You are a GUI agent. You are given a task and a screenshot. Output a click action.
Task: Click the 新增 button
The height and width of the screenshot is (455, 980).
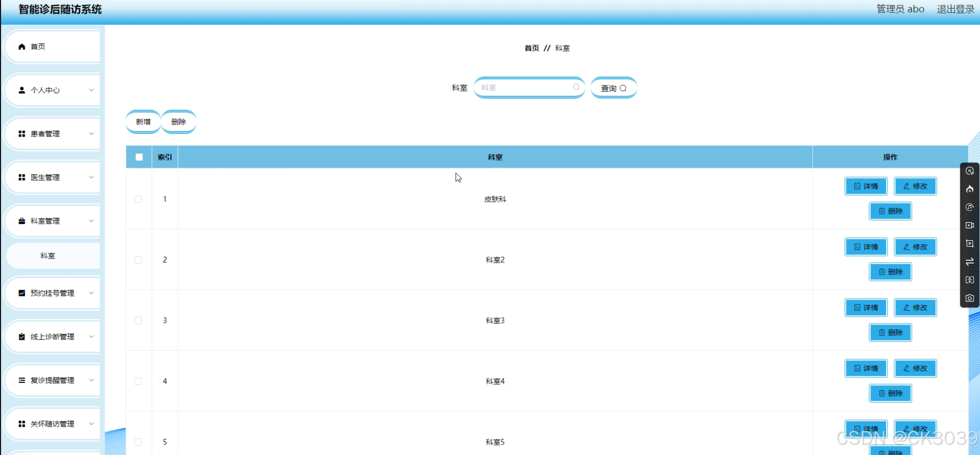pos(143,122)
